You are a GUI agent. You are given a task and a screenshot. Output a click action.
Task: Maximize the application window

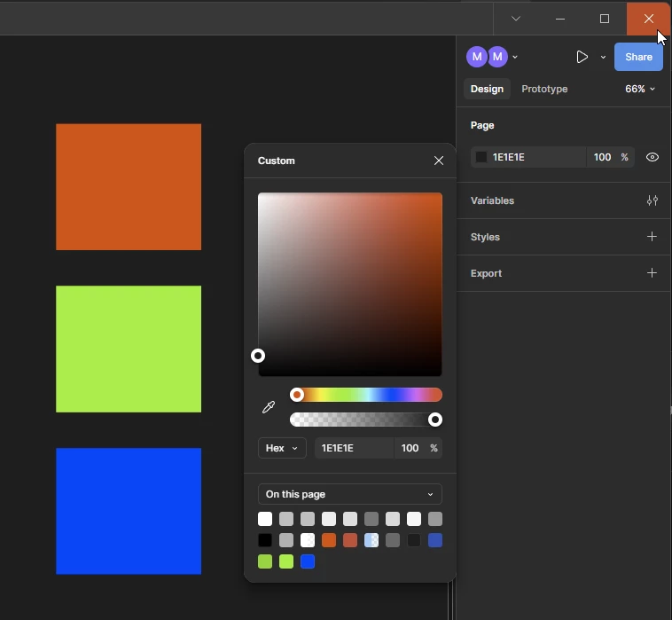click(x=605, y=19)
